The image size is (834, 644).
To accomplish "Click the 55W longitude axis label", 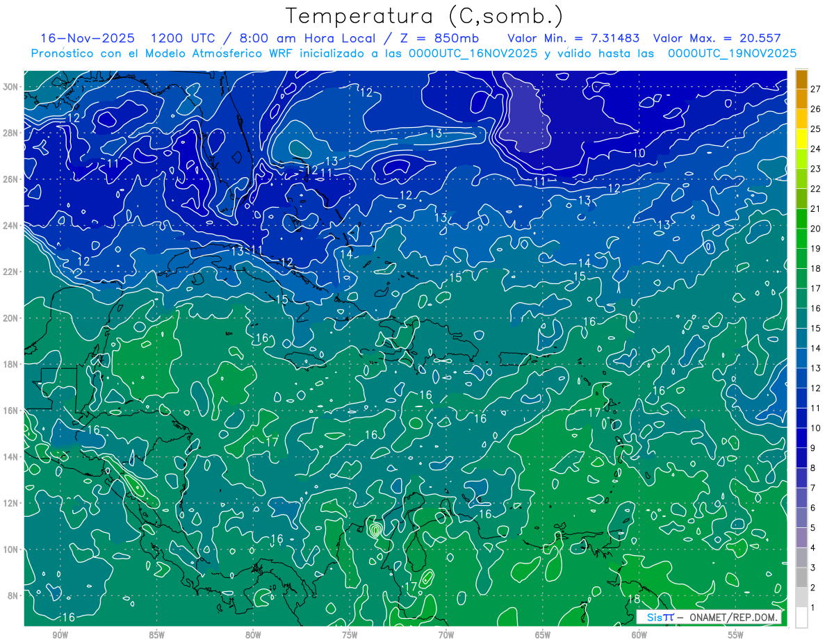I will (736, 635).
